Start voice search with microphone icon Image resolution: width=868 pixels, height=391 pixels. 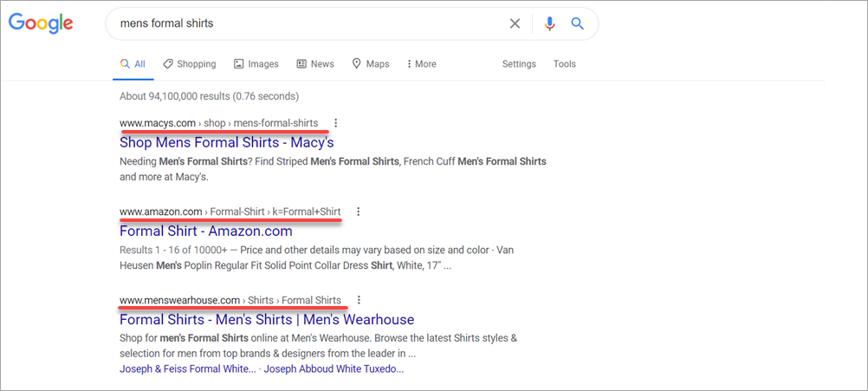(x=549, y=23)
